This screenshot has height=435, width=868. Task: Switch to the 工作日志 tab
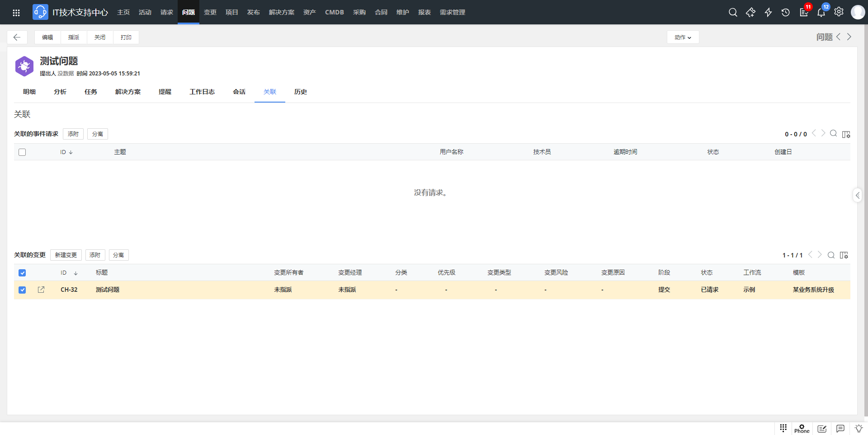coord(202,92)
